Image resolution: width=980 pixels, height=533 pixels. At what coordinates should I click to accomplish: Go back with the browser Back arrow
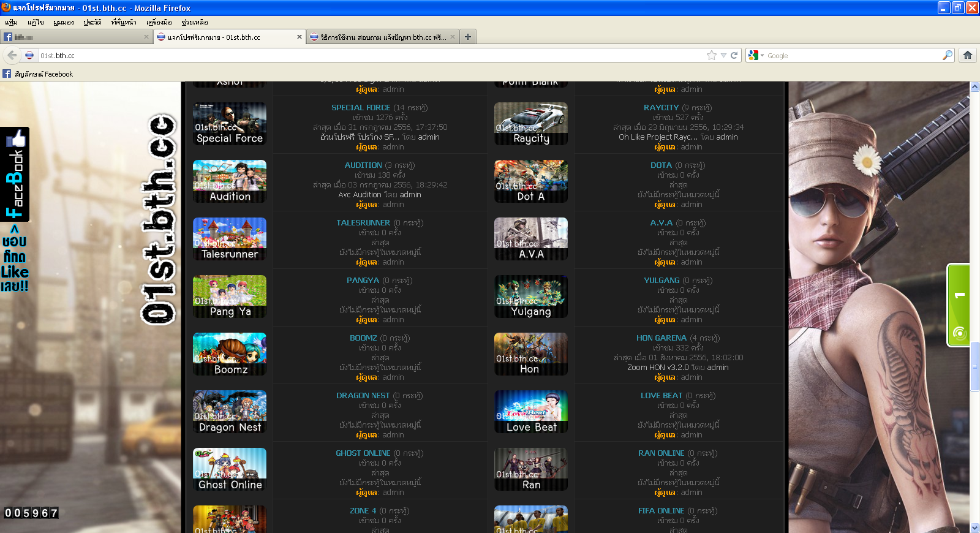click(12, 55)
